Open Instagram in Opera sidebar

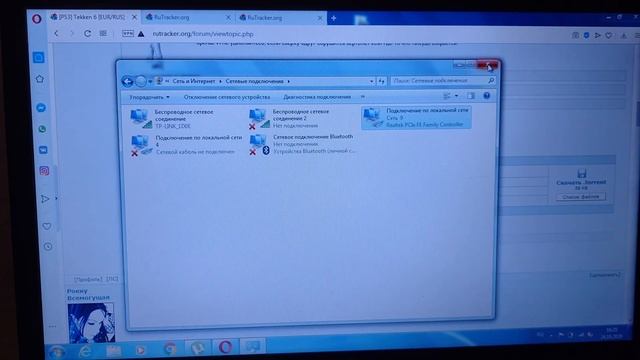pyautogui.click(x=44, y=171)
